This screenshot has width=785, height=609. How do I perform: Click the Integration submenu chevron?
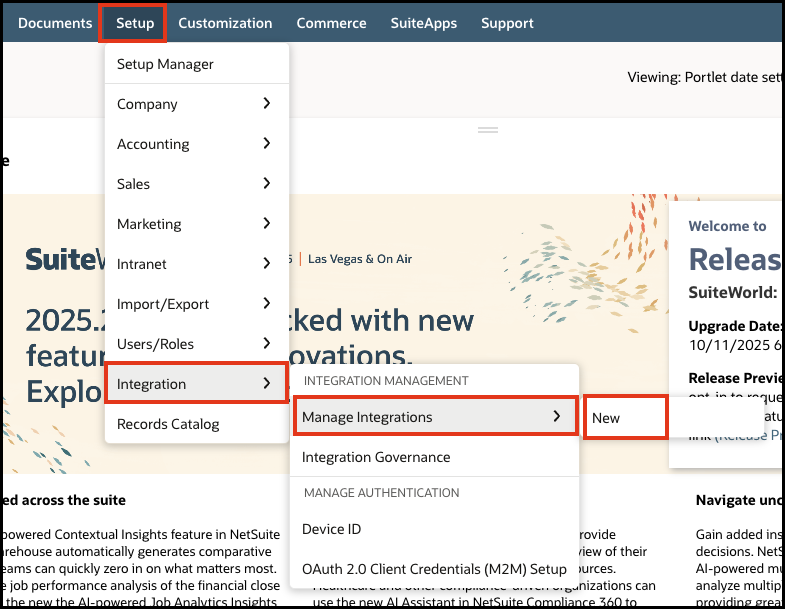click(x=266, y=383)
